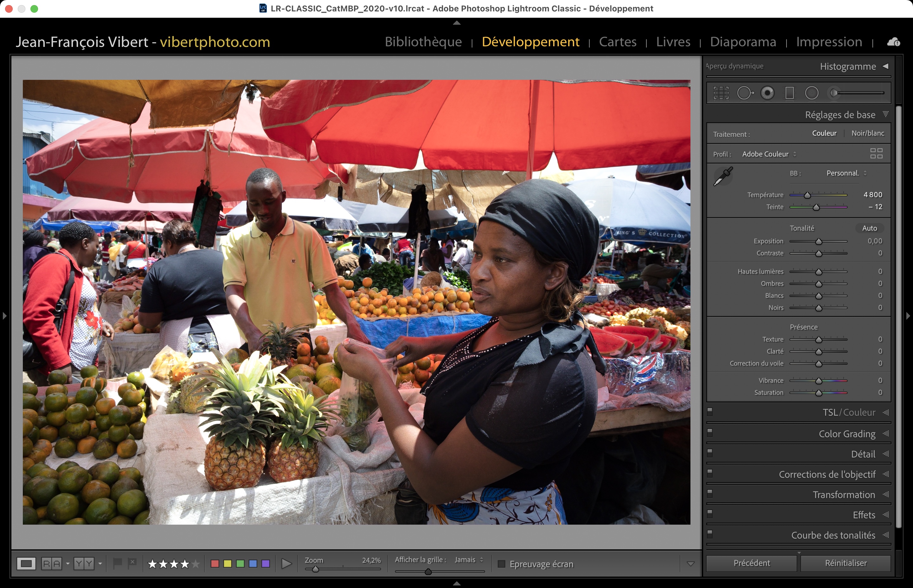Toggle the TSL/Couleur panel switch off
Viewport: 913px width, 588px height.
[710, 412]
